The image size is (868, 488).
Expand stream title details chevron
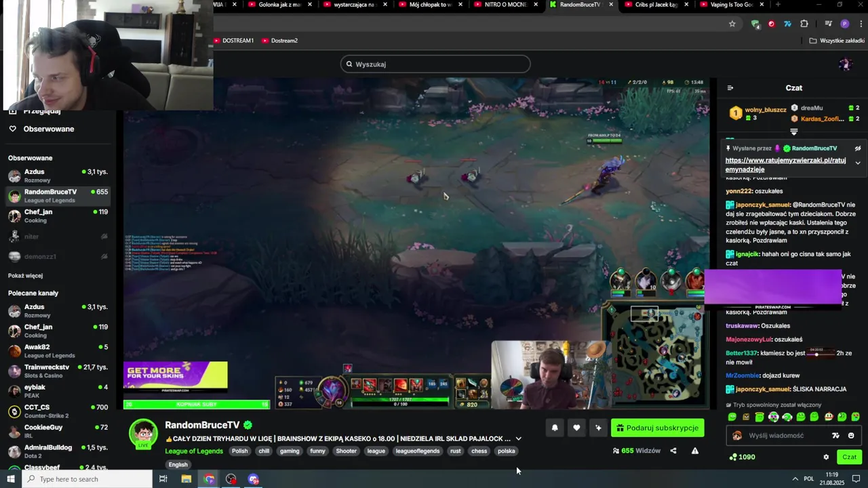tap(519, 439)
